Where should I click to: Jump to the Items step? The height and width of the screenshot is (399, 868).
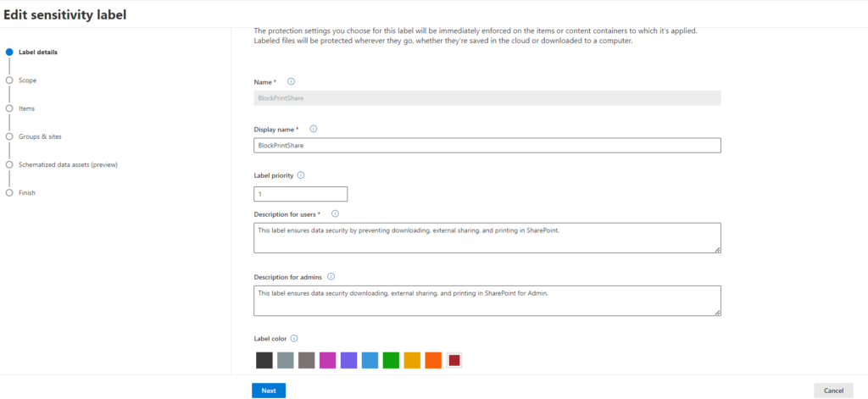pos(26,108)
